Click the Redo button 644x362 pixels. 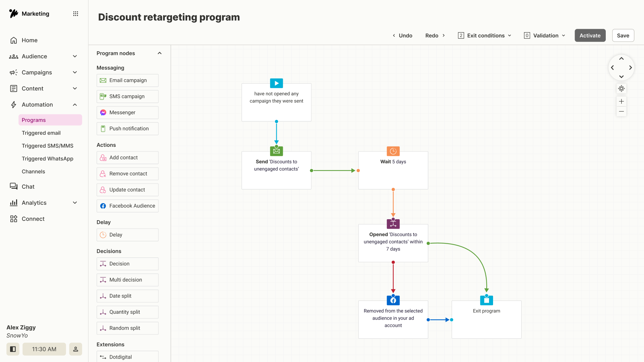(x=435, y=36)
